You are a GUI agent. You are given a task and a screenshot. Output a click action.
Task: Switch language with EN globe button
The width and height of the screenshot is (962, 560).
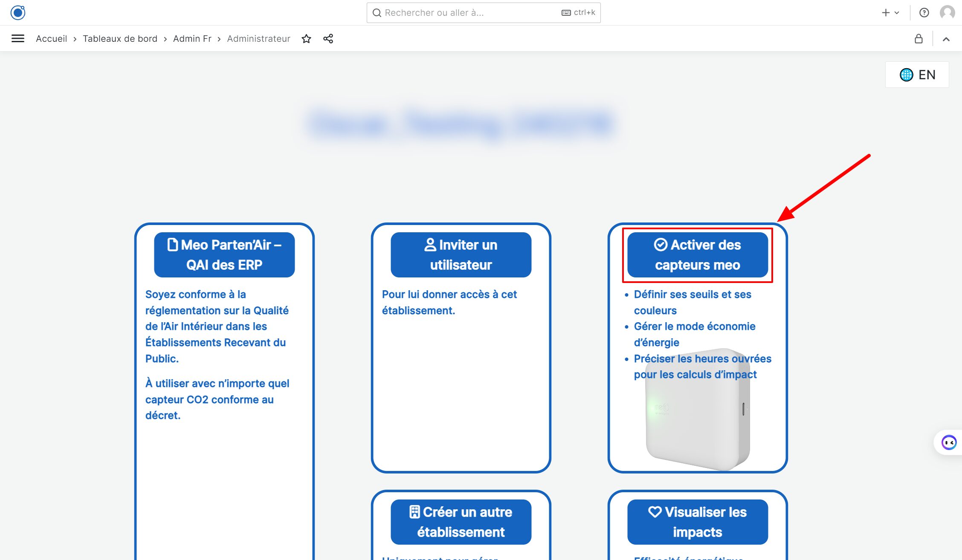tap(917, 75)
